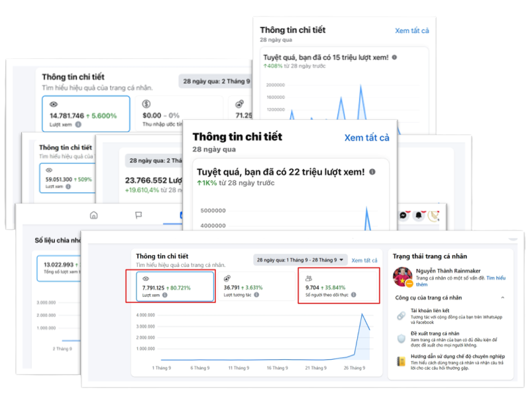Open Nguyễn Thành Rainmaker profile picture
The image size is (532, 393).
pos(403,276)
